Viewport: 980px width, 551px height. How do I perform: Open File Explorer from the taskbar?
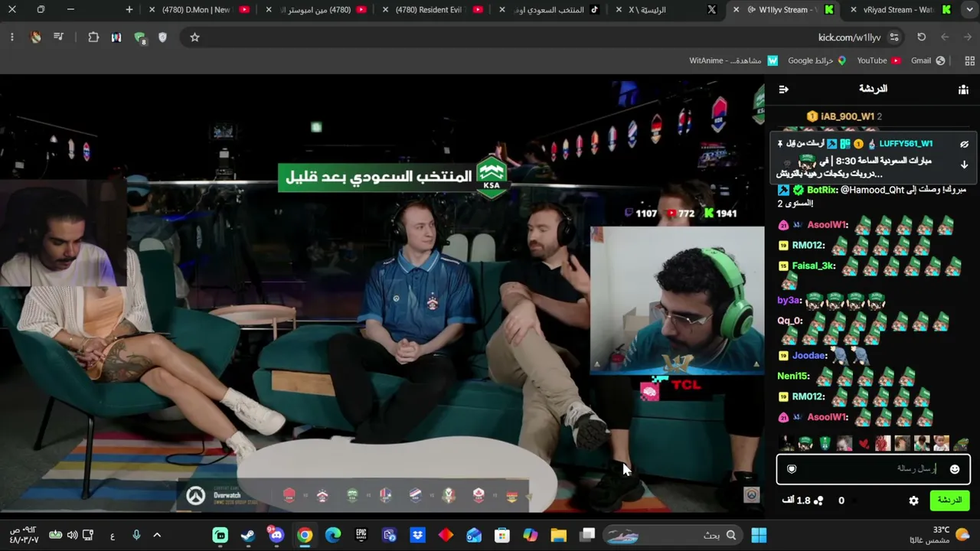pos(558,535)
